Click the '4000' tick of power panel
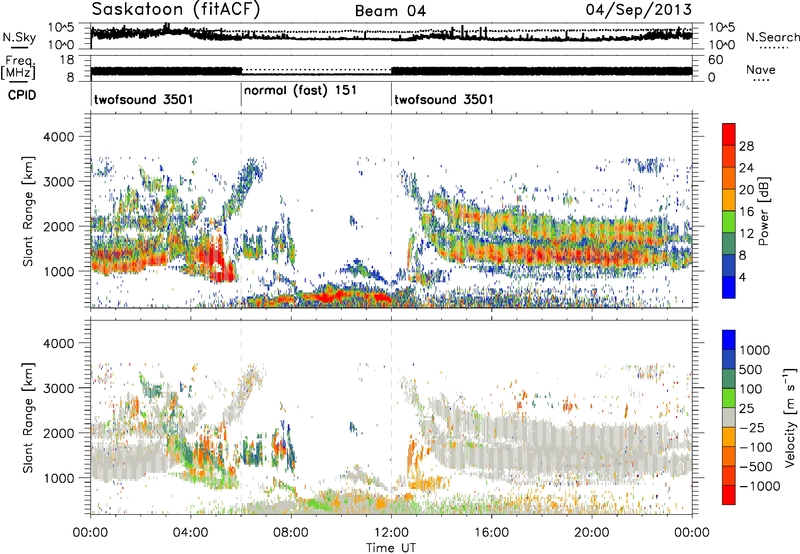Image resolution: width=800 pixels, height=554 pixels. pyautogui.click(x=58, y=137)
